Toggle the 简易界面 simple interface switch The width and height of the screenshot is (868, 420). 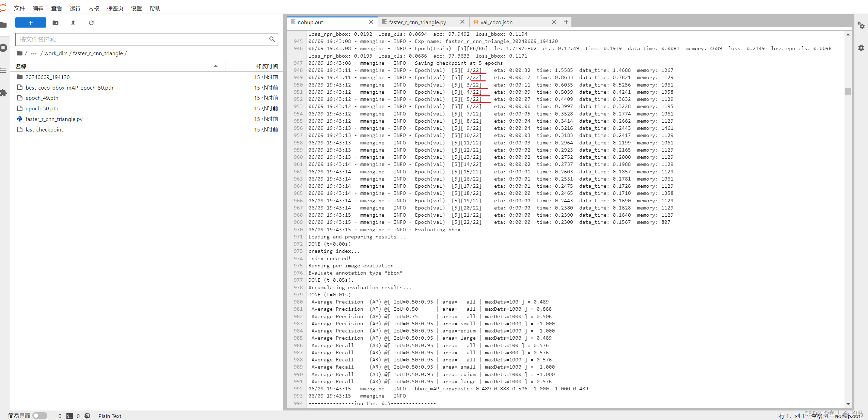tap(40, 416)
